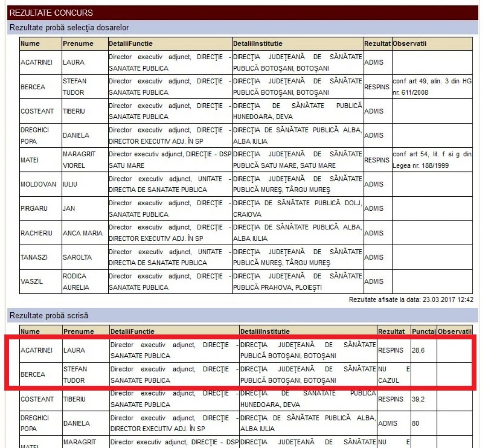Screen dimensions: 494x448
Task: Click 'NU E CAZUL' result for BERCEA
Action: pyautogui.click(x=394, y=375)
